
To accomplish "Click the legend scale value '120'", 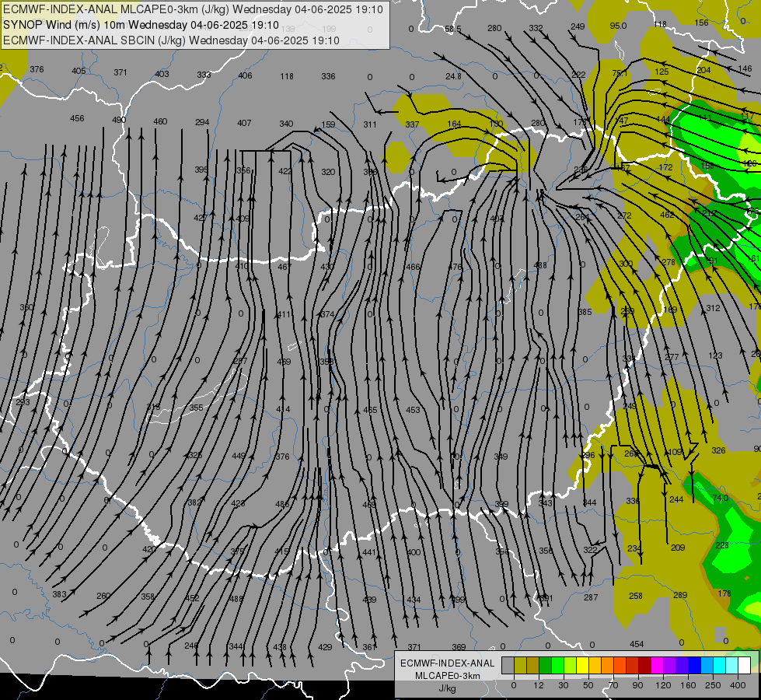I will point(663,685).
